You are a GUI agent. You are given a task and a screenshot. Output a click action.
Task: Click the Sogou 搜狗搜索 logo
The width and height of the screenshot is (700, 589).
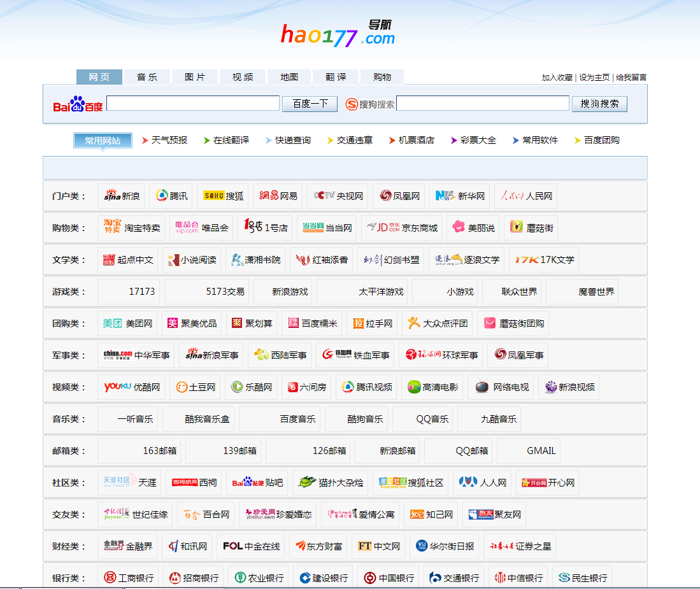[370, 104]
